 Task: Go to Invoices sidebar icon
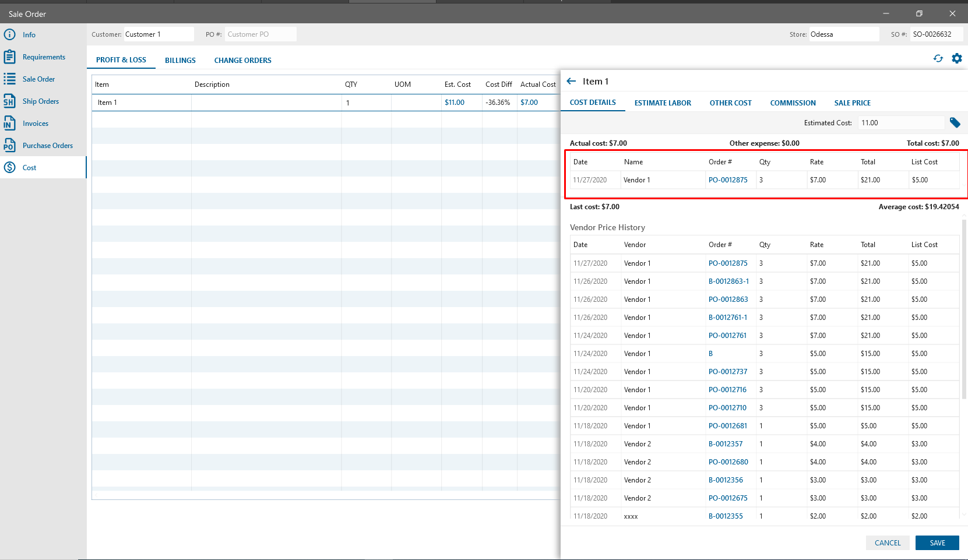pyautogui.click(x=9, y=123)
